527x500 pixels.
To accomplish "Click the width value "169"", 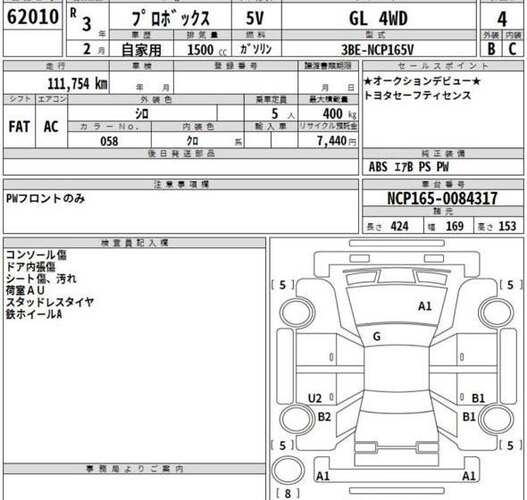I will point(455,226).
